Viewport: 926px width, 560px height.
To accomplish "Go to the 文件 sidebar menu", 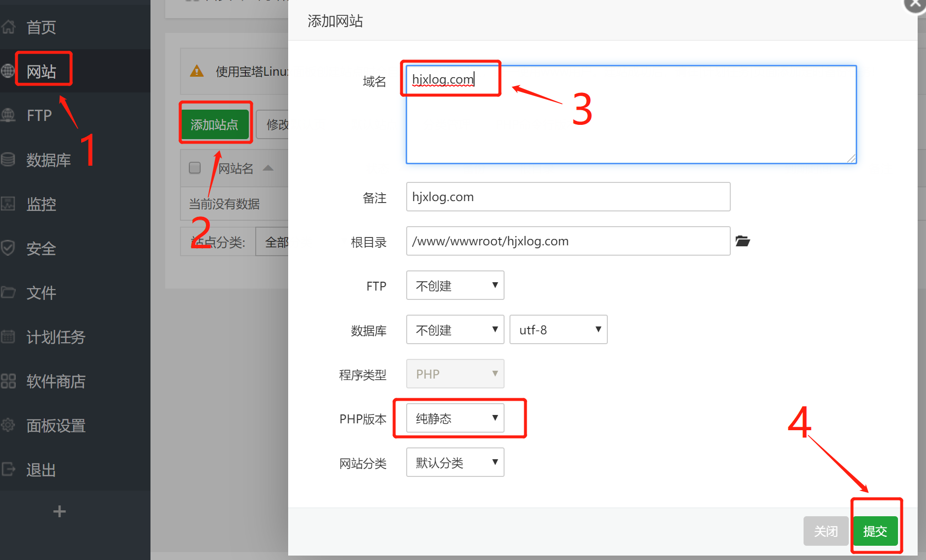I will [41, 293].
